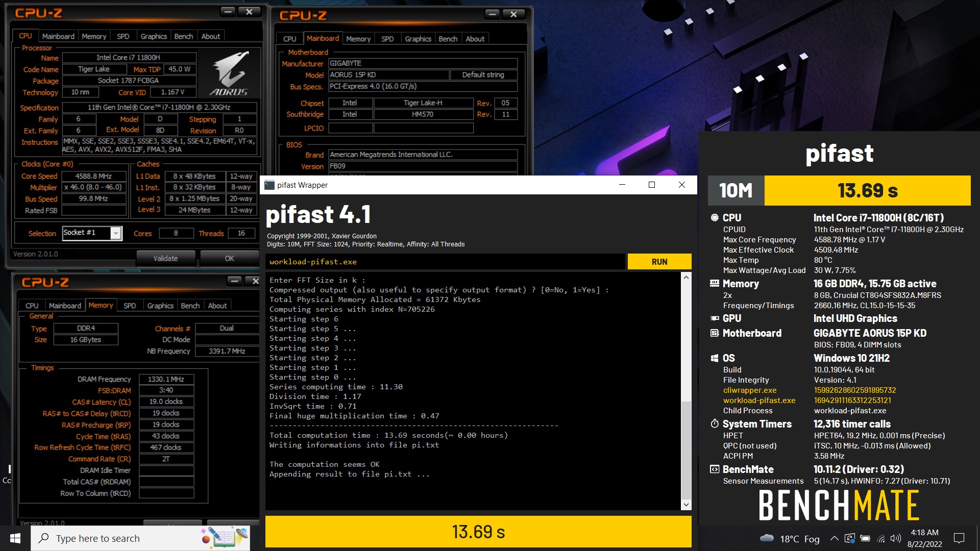Maximize the pifast Wrapper window

pyautogui.click(x=652, y=185)
